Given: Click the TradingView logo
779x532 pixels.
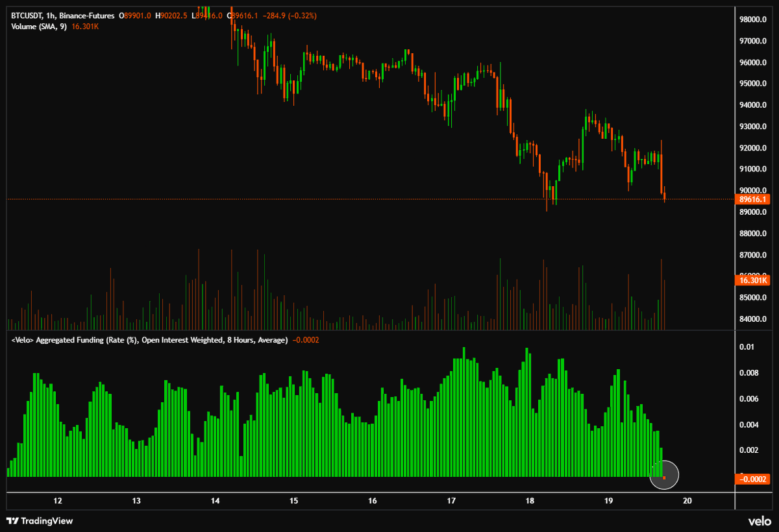Looking at the screenshot, I should pyautogui.click(x=40, y=520).
